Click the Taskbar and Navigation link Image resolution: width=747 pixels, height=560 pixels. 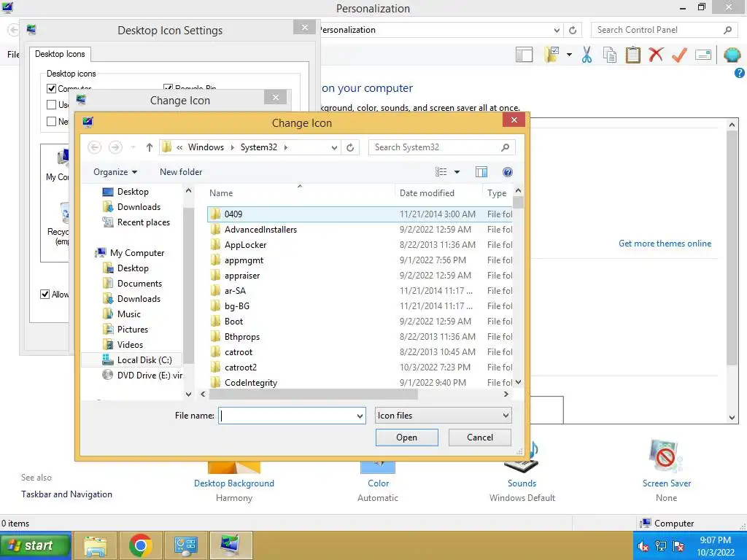[66, 494]
